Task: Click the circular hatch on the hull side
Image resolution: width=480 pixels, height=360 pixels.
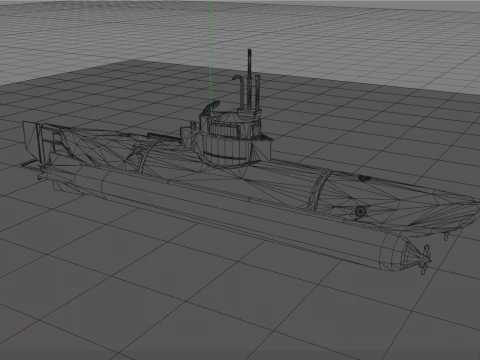Action: (x=360, y=211)
